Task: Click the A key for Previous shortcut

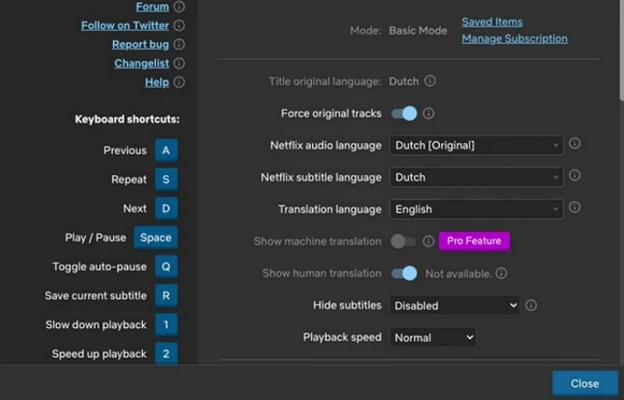Action: [x=166, y=150]
